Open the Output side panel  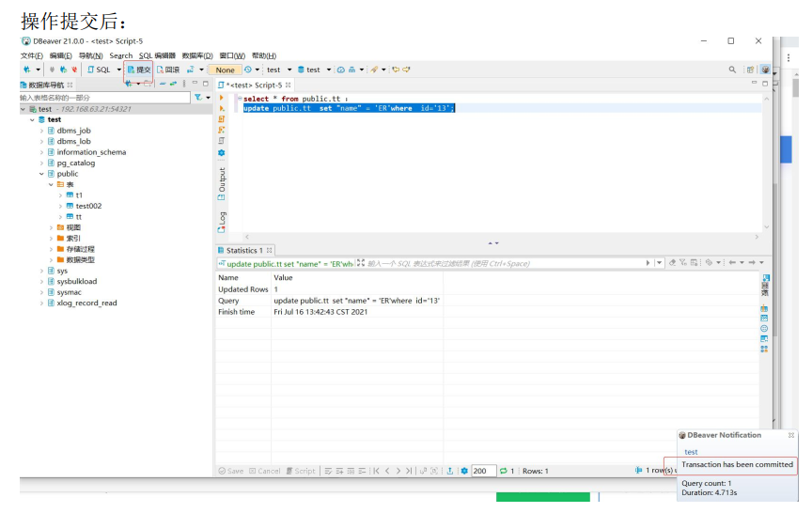click(x=222, y=184)
